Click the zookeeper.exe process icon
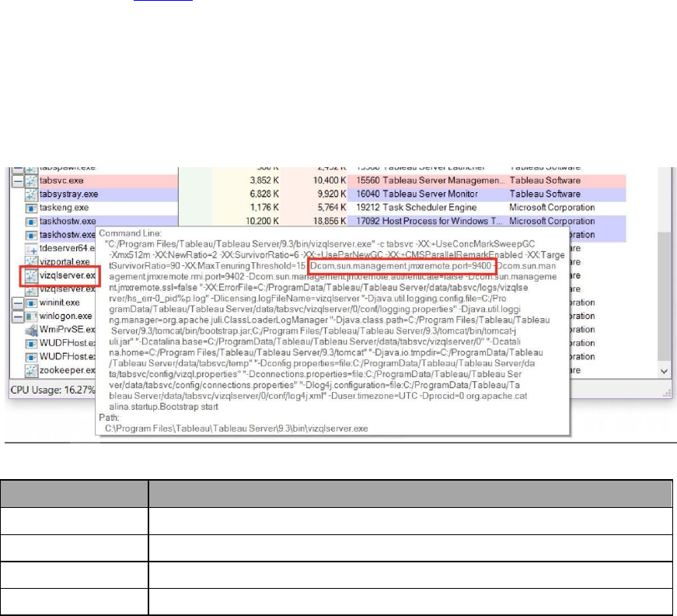The height and width of the screenshot is (616, 677). tap(31, 371)
